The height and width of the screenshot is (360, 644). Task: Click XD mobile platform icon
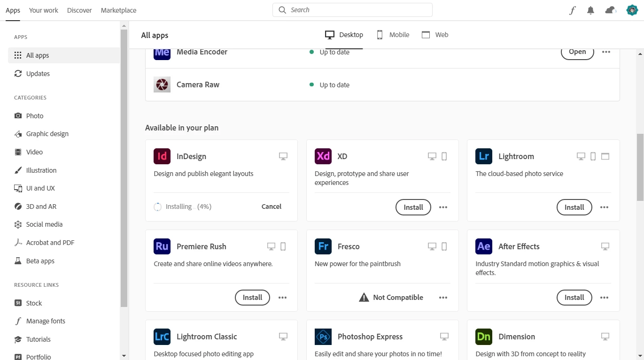click(444, 156)
